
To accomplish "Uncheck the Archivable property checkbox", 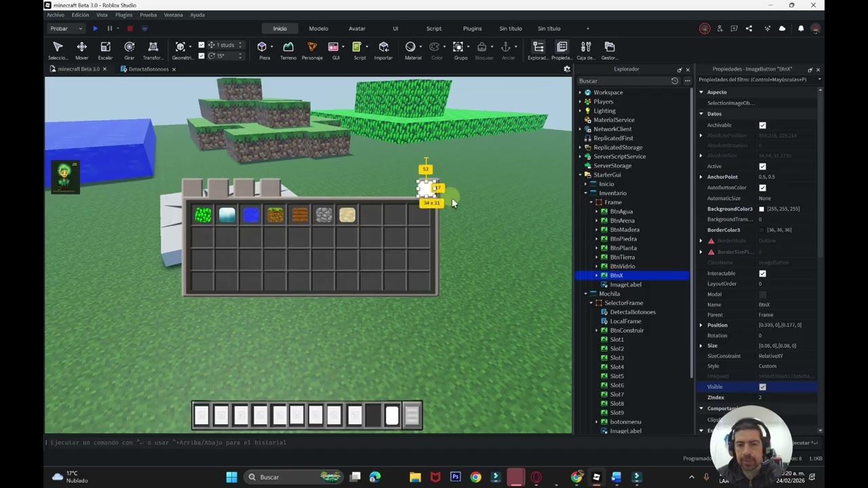I will point(762,125).
